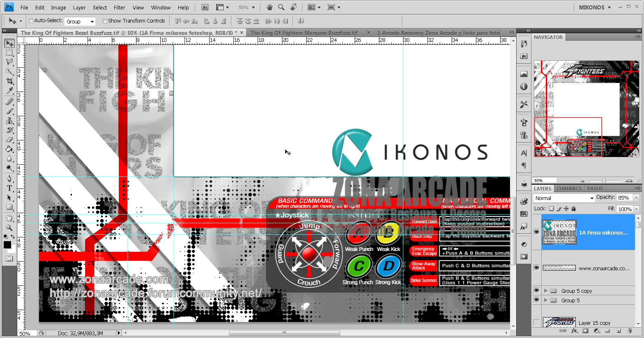Screen dimensions: 644x338
Task: Select the Horizontal Type tool
Action: coord(9,188)
